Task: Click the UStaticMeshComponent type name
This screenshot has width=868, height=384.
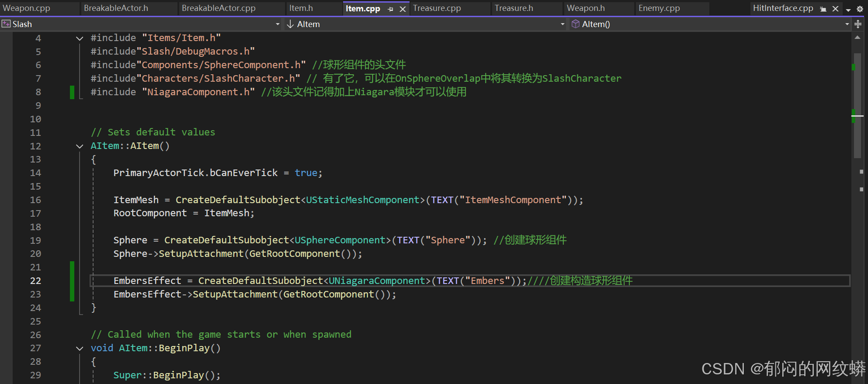Action: tap(363, 200)
